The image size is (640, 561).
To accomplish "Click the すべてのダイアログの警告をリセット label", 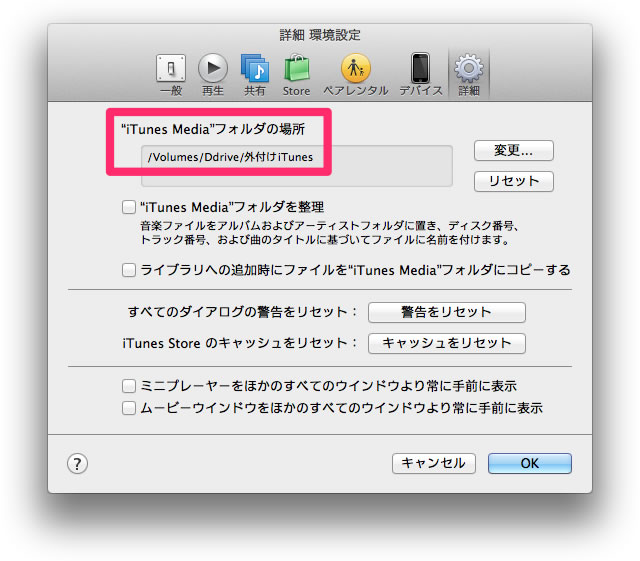I will [243, 312].
